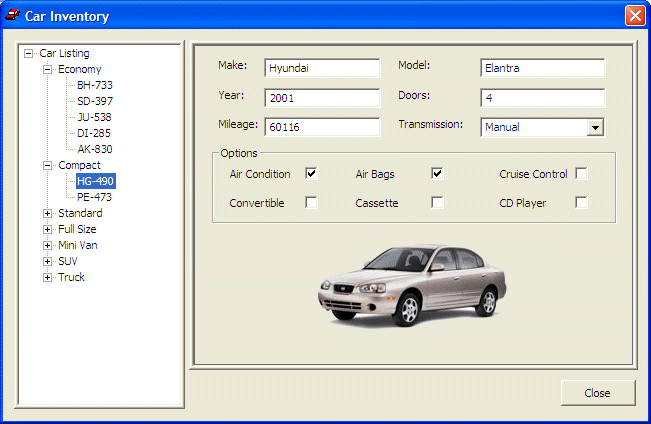Image resolution: width=651 pixels, height=424 pixels.
Task: Enable the CD Player checkbox
Action: click(581, 203)
